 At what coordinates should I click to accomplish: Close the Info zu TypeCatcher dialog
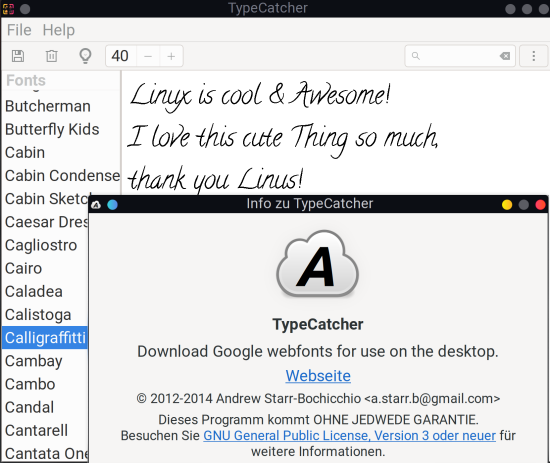tap(541, 204)
